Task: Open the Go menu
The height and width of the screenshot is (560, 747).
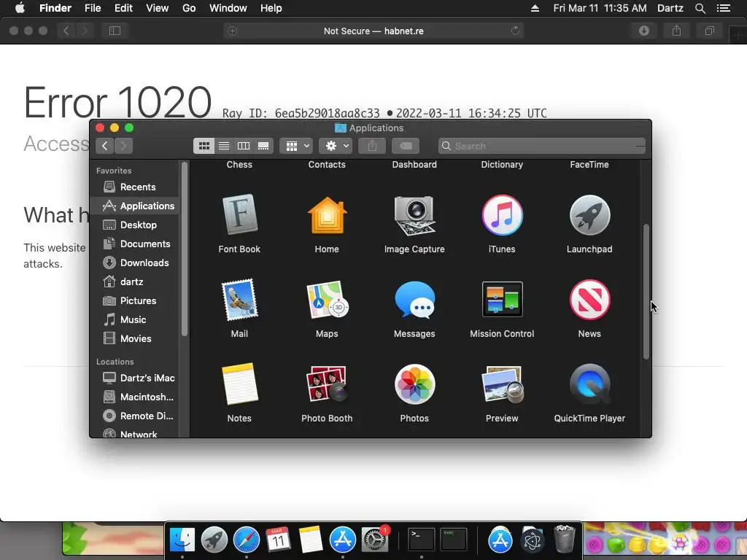Action: click(189, 8)
